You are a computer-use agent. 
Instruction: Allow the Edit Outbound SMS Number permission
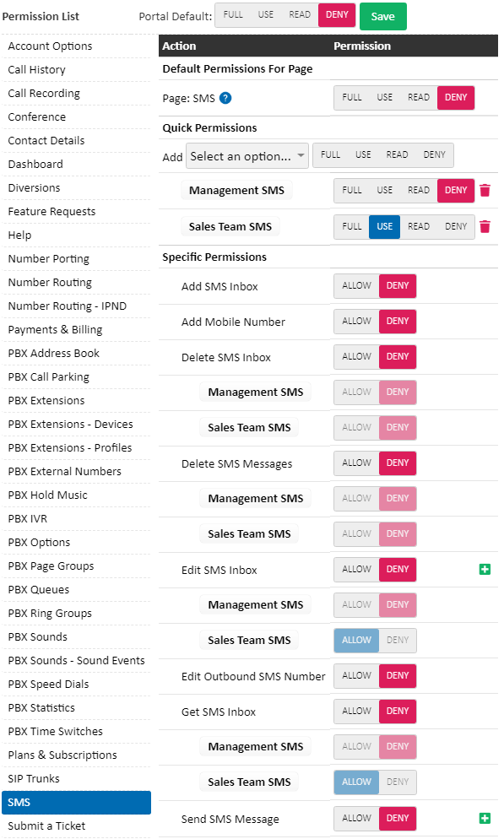click(356, 676)
